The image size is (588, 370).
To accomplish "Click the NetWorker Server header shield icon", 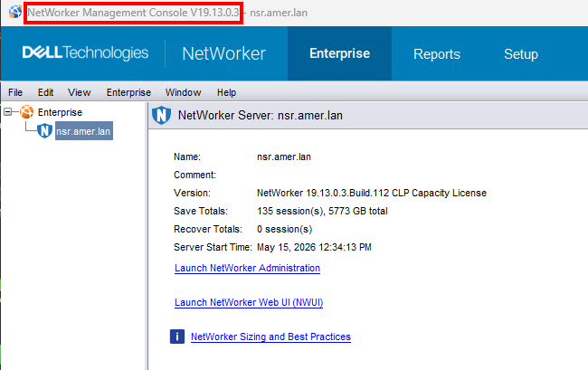I will (x=162, y=115).
